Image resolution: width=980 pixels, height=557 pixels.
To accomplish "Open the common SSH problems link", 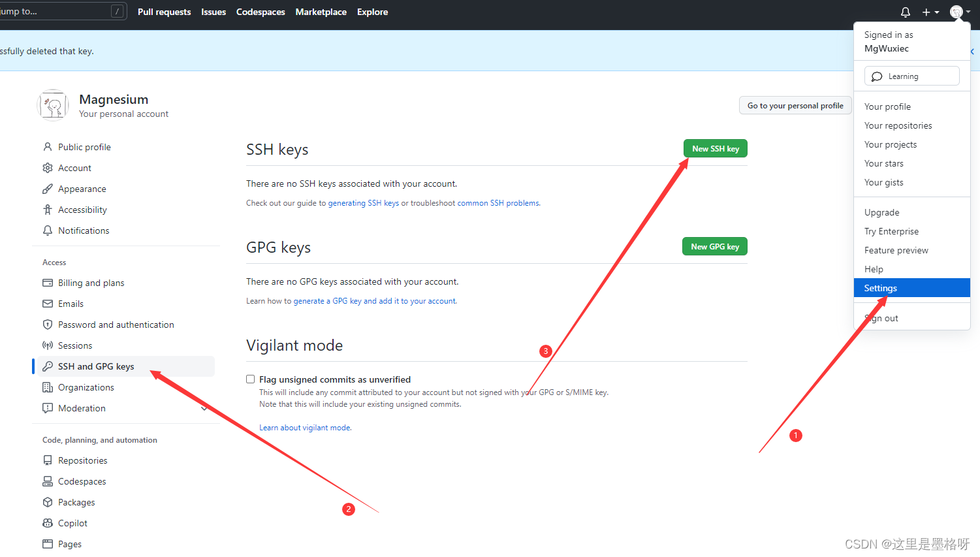I will click(x=498, y=203).
